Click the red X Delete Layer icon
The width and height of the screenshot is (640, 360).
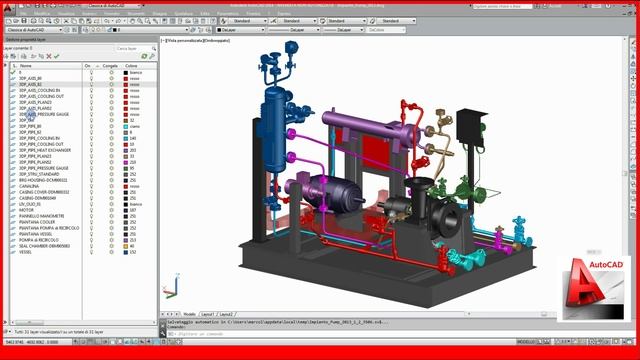point(49,56)
